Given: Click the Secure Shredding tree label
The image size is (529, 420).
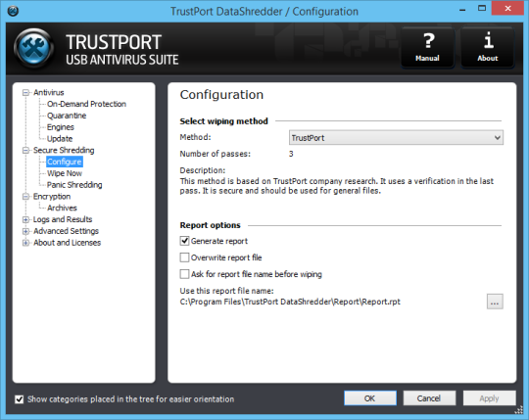Looking at the screenshot, I should pyautogui.click(x=64, y=150).
